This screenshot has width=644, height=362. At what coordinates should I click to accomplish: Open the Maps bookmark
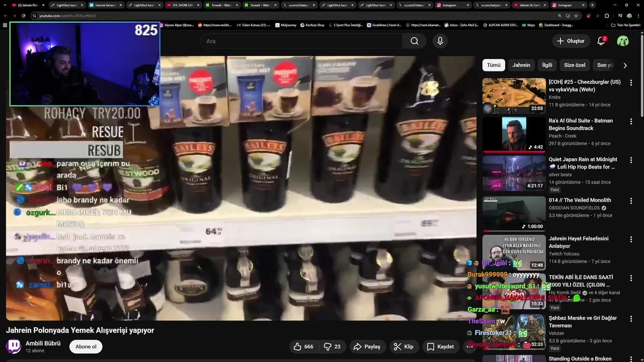pyautogui.click(x=528, y=25)
